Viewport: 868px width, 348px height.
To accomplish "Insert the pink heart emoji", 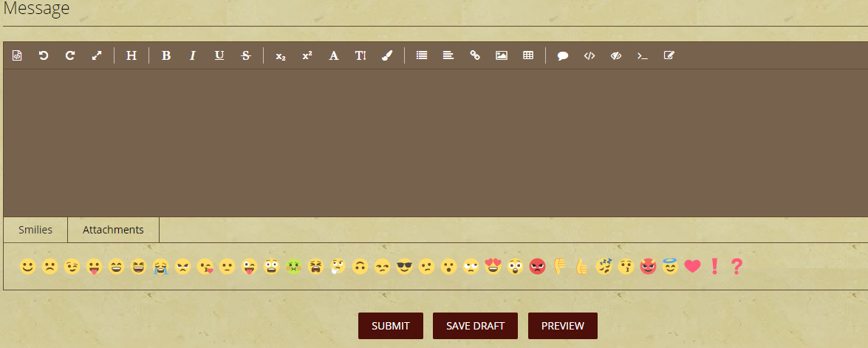I will click(x=692, y=267).
